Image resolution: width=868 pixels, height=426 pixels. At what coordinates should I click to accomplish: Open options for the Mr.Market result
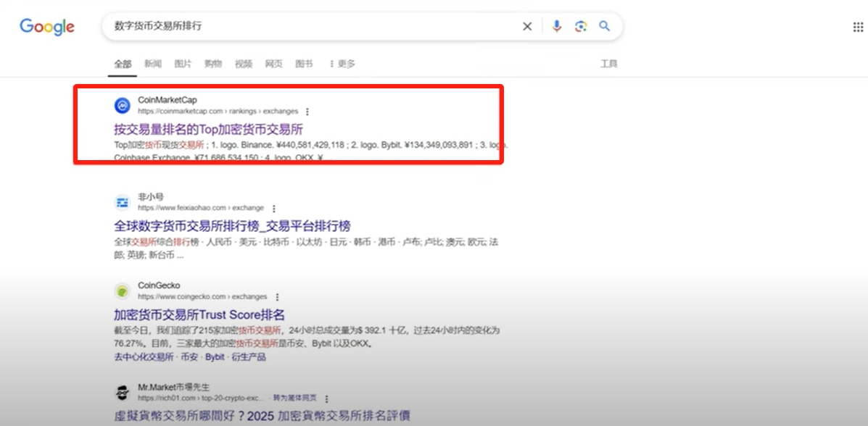[x=326, y=398]
